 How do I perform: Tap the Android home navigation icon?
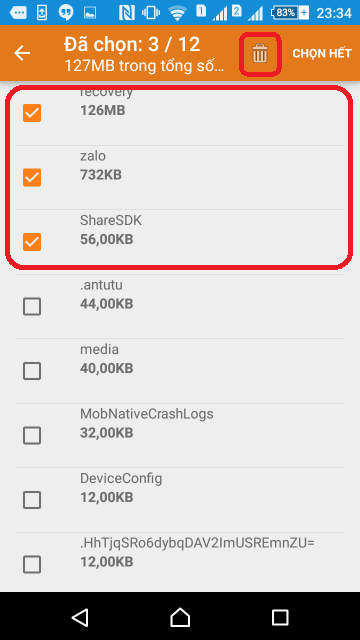(x=180, y=617)
